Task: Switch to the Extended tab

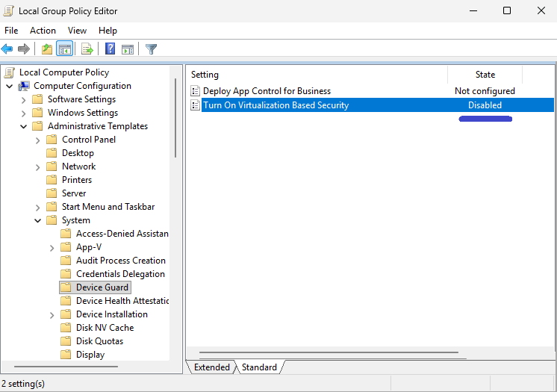Action: [211, 367]
